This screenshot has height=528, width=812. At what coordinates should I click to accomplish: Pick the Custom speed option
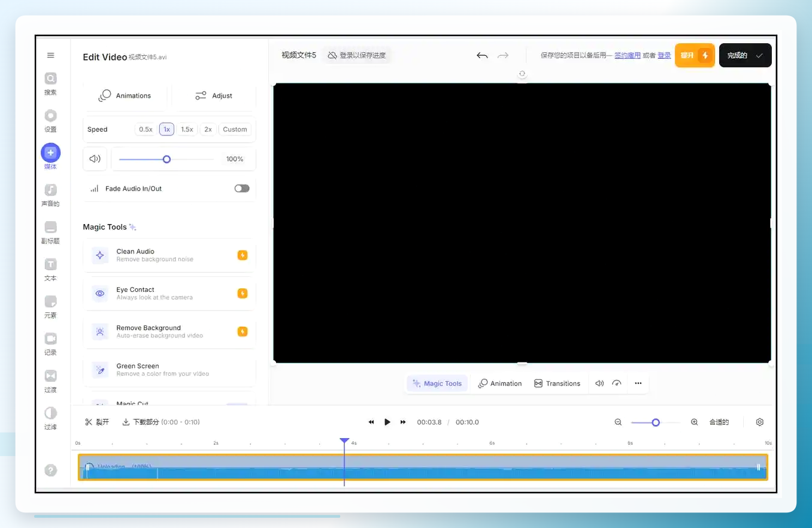(x=235, y=129)
